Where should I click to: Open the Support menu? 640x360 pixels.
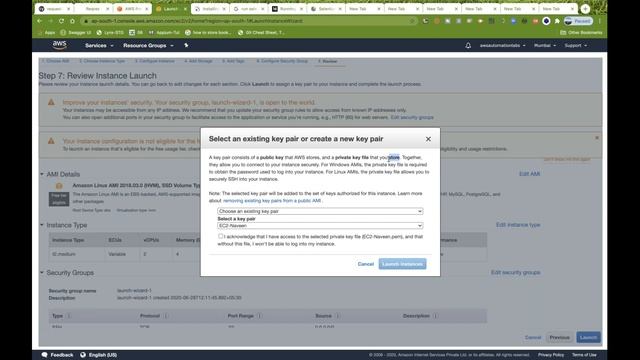576,45
